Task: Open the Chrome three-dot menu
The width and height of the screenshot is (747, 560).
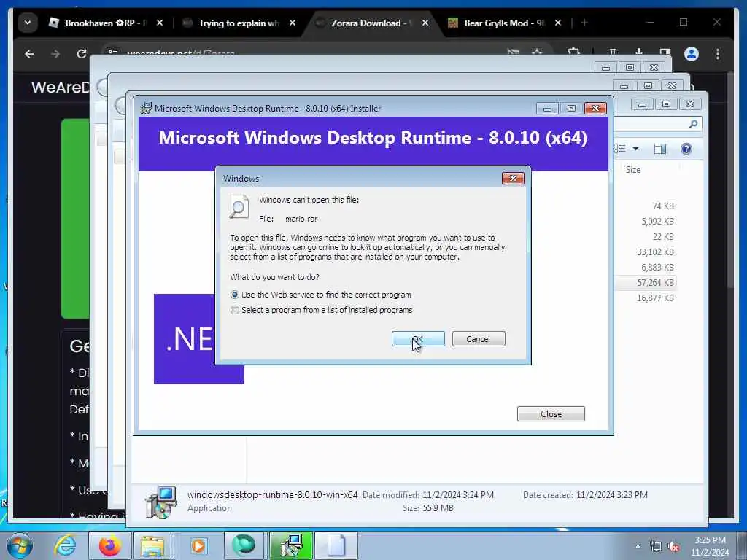Action: click(718, 54)
